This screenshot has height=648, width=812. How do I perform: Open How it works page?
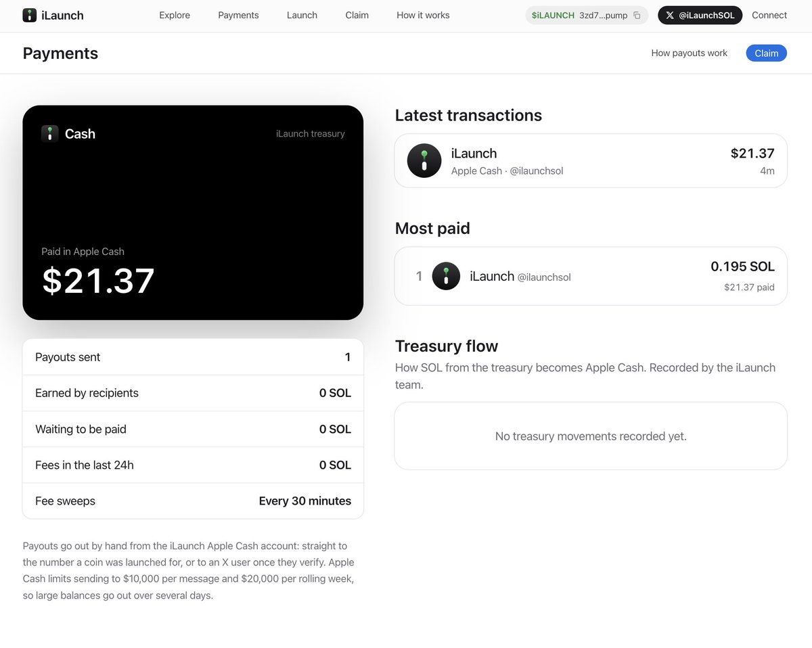point(423,15)
